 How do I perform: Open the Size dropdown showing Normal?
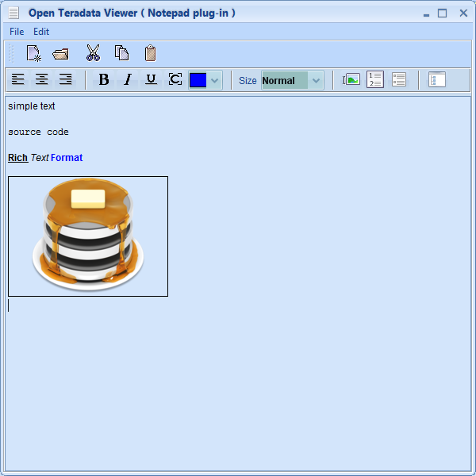(x=293, y=80)
